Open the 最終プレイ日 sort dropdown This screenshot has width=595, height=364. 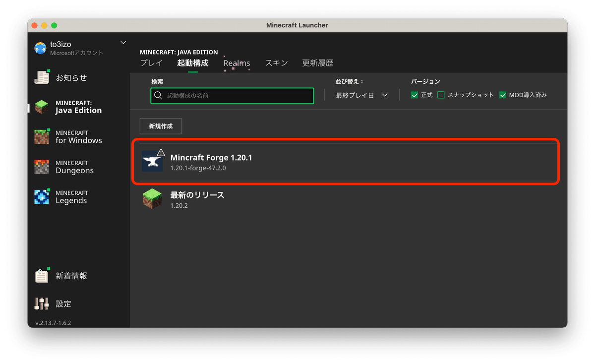coord(361,95)
